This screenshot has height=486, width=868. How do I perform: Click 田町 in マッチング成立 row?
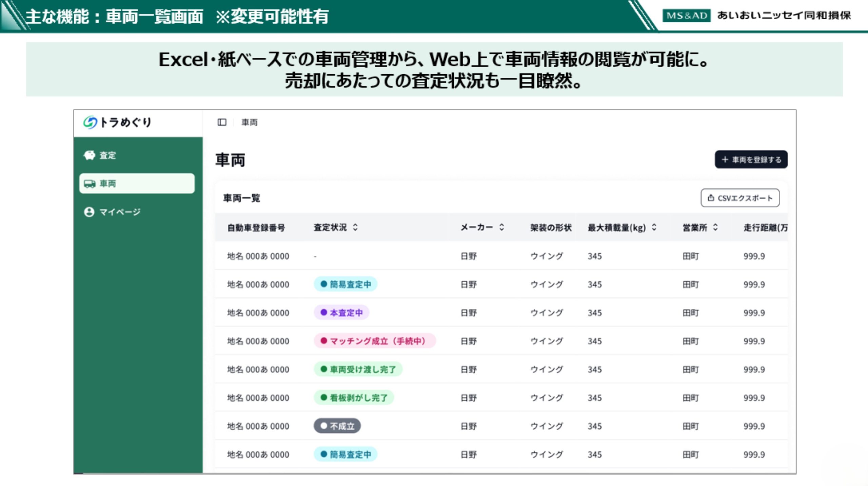pyautogui.click(x=691, y=341)
